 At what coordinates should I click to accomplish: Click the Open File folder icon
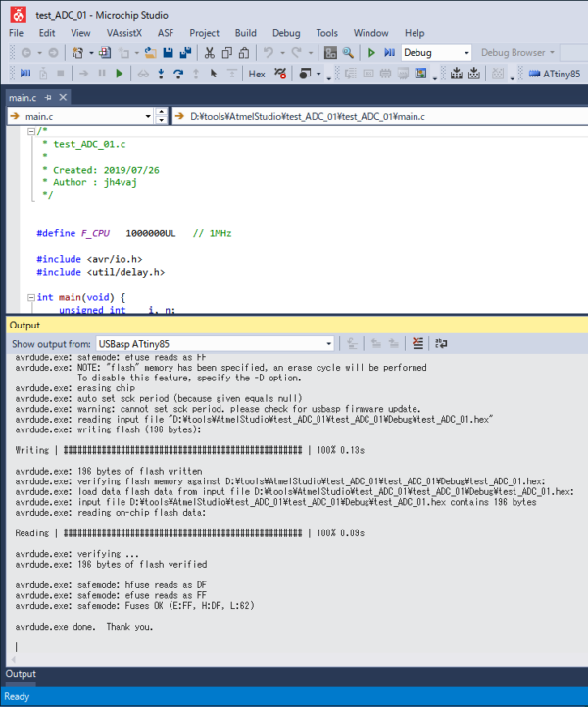[151, 52]
